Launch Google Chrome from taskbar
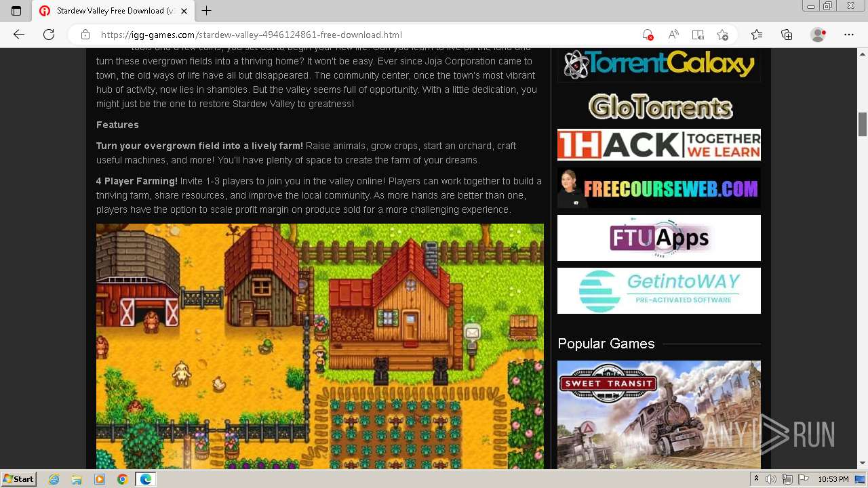 click(122, 479)
